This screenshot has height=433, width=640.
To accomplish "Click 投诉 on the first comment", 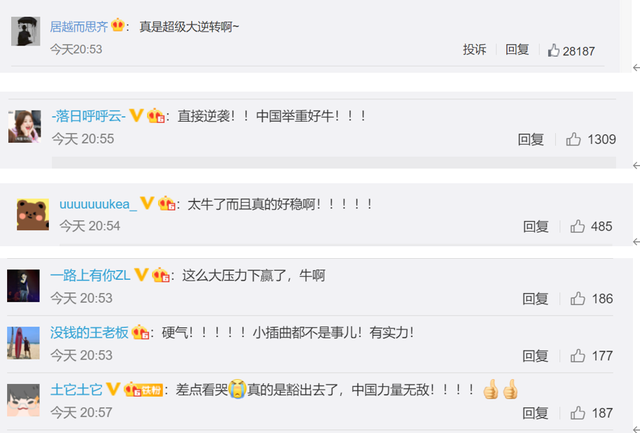I will tap(474, 50).
